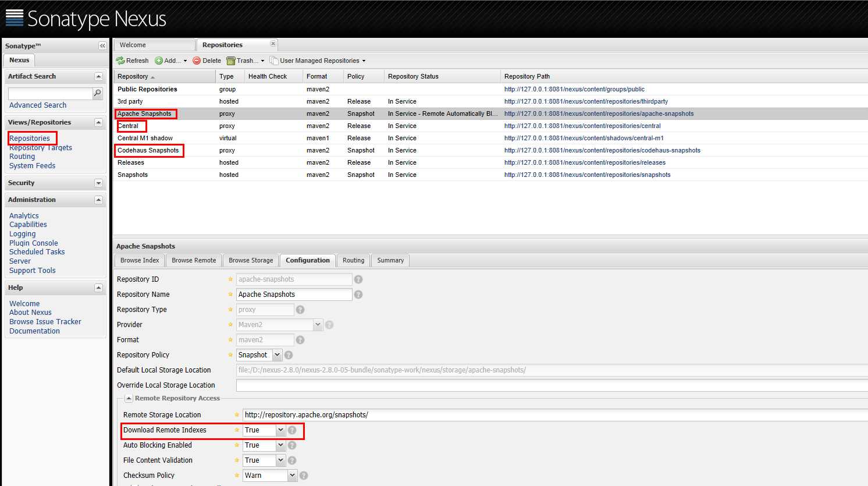Select the 3rd party repository row
The width and height of the screenshot is (868, 486).
pyautogui.click(x=490, y=101)
